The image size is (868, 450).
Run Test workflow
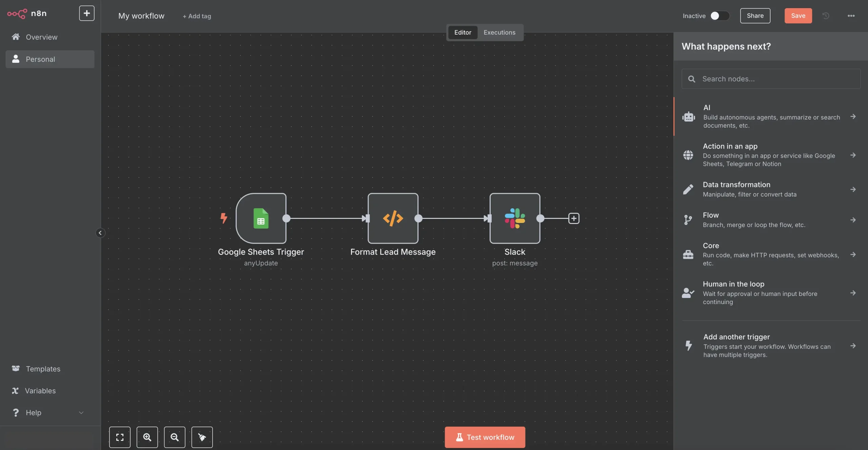(x=484, y=437)
